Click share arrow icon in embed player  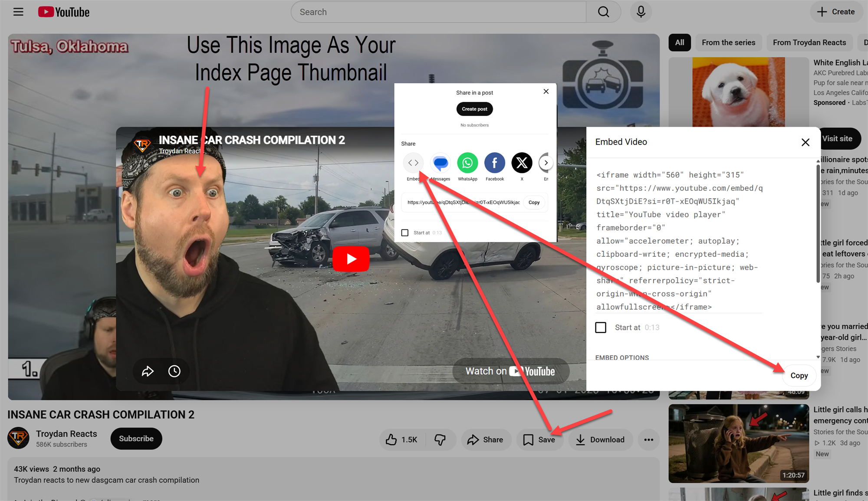point(148,371)
